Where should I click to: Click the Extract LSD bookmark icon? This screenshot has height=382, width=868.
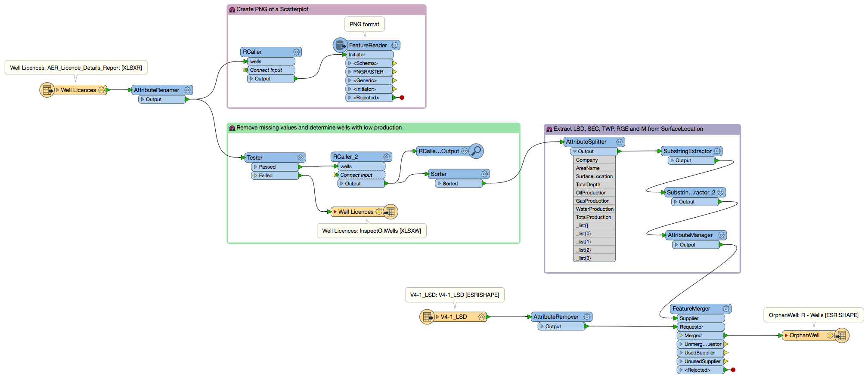pos(549,129)
